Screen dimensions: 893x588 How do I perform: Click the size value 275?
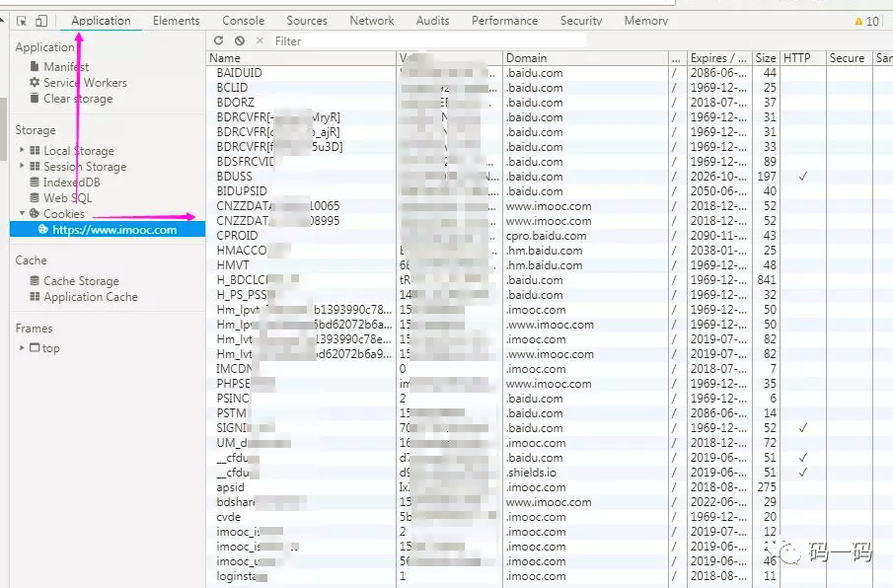pyautogui.click(x=767, y=487)
